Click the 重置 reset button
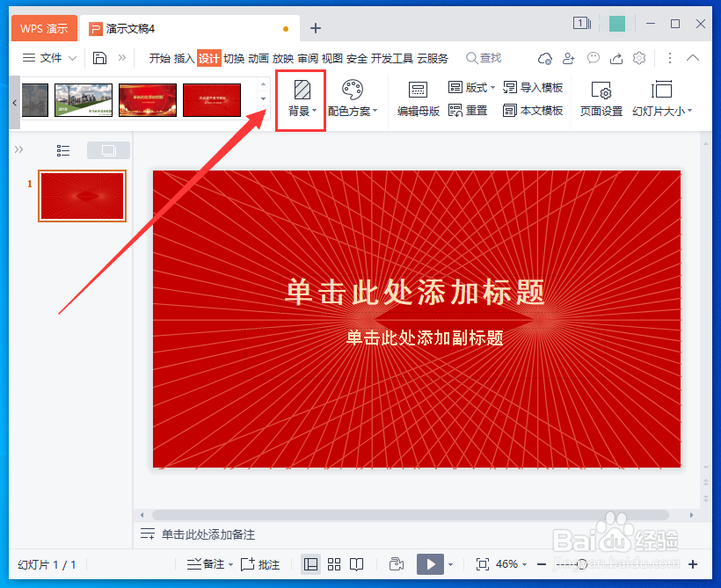Screen dimensions: 721x588 point(468,111)
